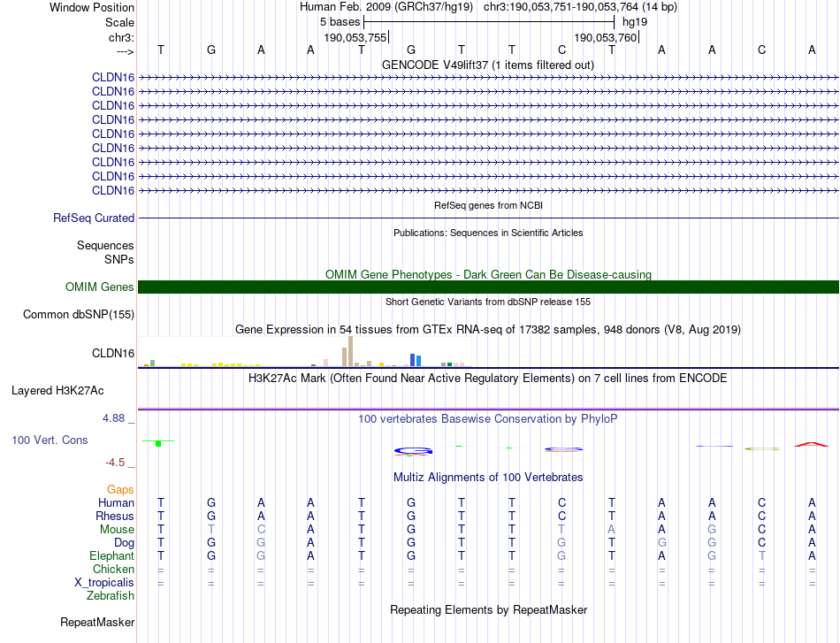Viewport: 840px width, 643px height.
Task: Open the RepeatMasker track label
Action: (x=97, y=622)
